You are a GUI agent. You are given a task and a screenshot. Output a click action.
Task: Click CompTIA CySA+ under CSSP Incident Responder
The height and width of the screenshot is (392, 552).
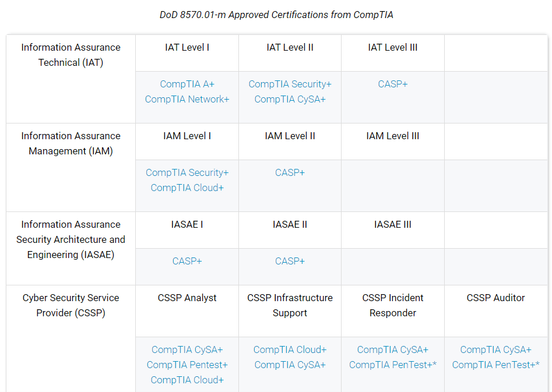(393, 349)
